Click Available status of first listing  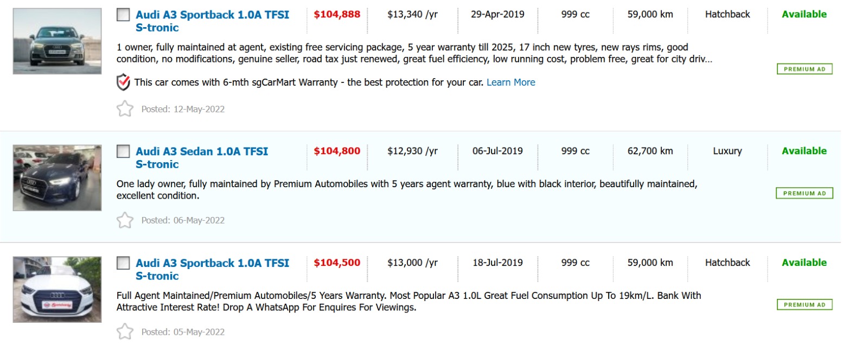pos(804,15)
